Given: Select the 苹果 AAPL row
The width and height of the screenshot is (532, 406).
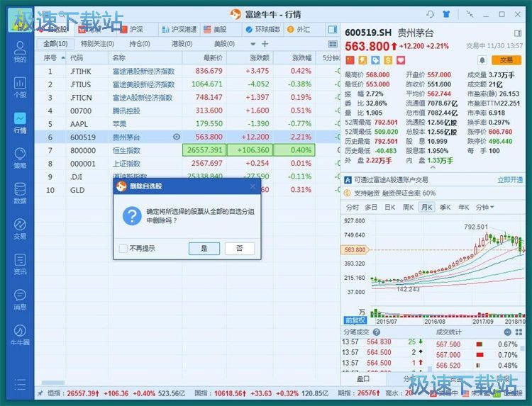Looking at the screenshot, I should 187,124.
